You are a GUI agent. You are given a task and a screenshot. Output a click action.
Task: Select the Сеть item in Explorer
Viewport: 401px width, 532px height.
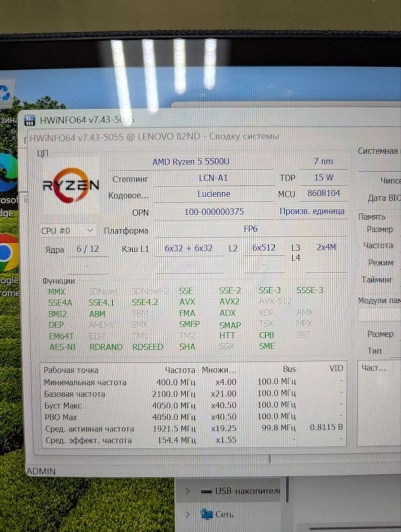(x=225, y=515)
